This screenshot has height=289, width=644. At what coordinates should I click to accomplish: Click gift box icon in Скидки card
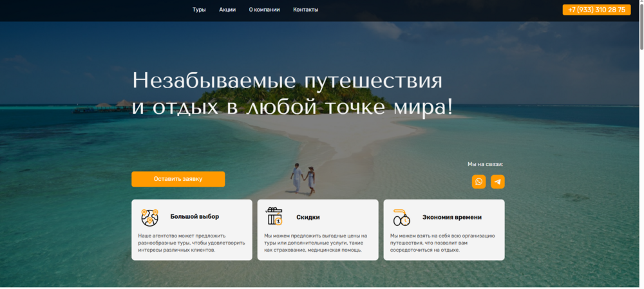coord(275,217)
